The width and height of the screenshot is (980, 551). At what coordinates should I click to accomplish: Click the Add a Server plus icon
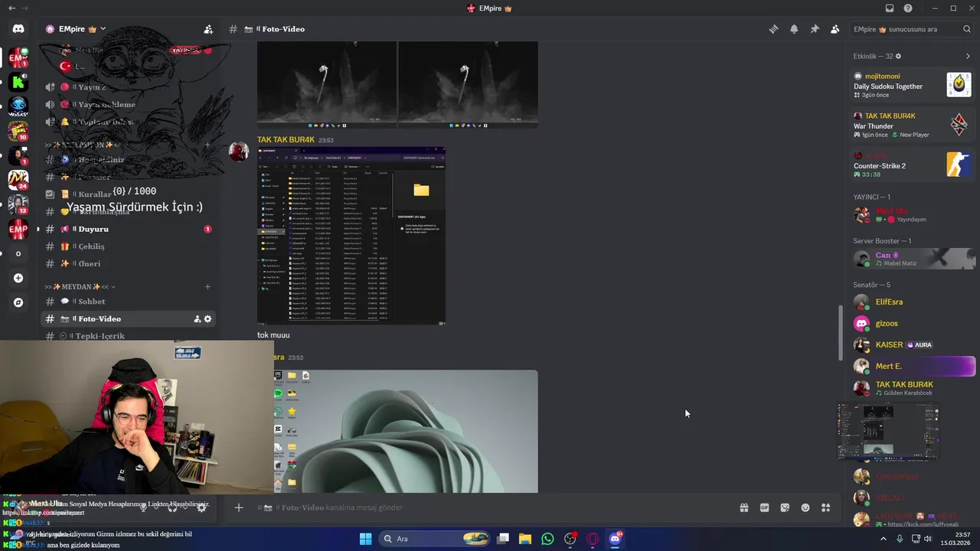(x=18, y=278)
